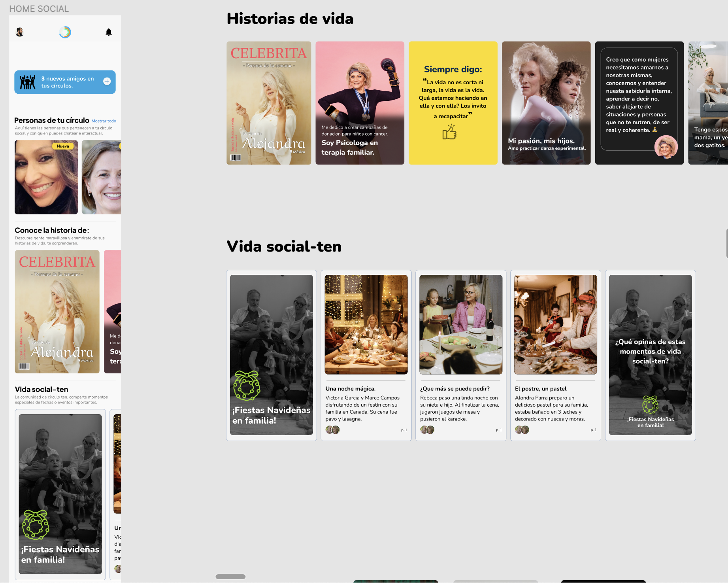
Task: Open the Nueva contact photo
Action: click(x=46, y=177)
